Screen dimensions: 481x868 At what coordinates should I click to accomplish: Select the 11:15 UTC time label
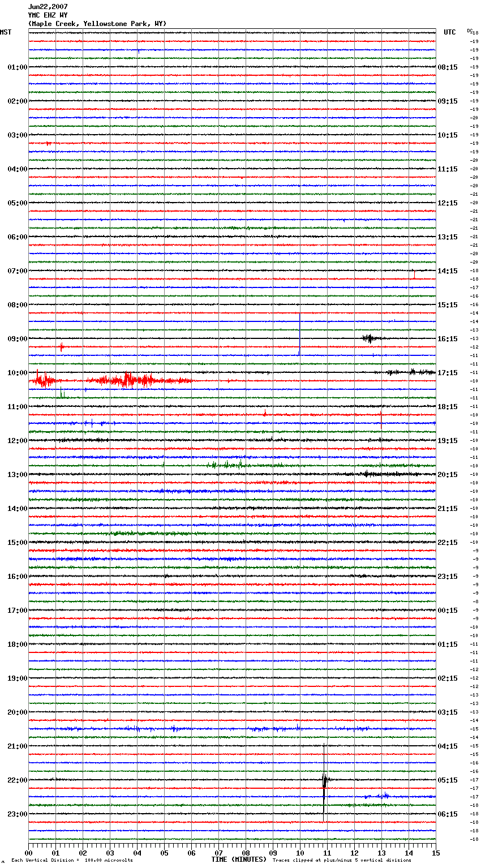(448, 169)
